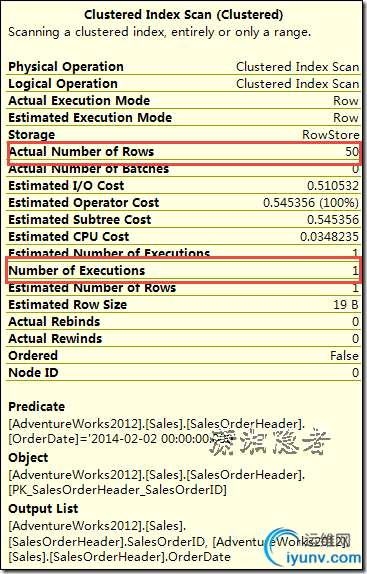The width and height of the screenshot is (367, 574).
Task: Click the Storage value 'RowStore'
Action: [330, 135]
